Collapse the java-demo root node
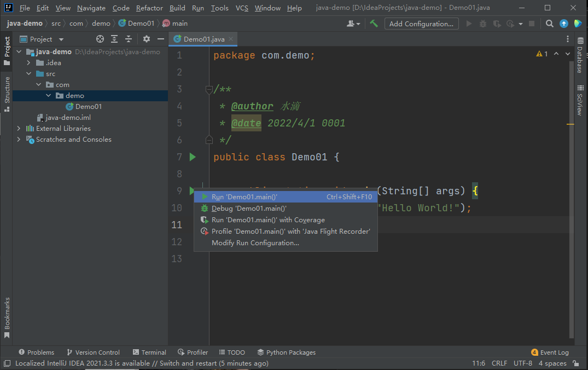The image size is (588, 370). (x=19, y=51)
